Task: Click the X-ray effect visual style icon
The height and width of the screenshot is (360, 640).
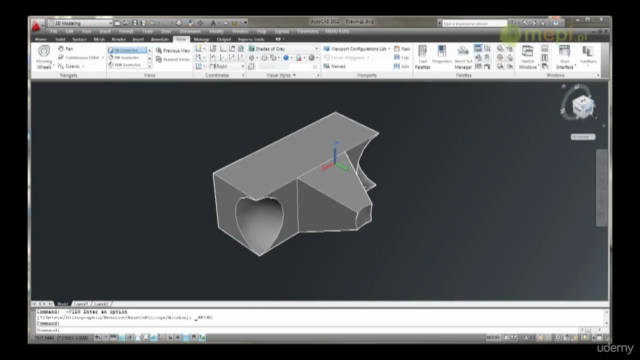Action: pyautogui.click(x=251, y=66)
